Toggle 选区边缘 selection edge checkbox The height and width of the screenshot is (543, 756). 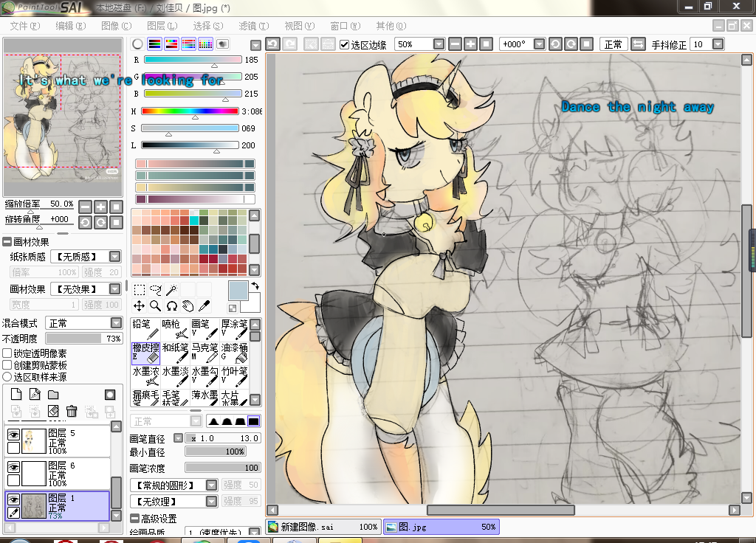[344, 44]
